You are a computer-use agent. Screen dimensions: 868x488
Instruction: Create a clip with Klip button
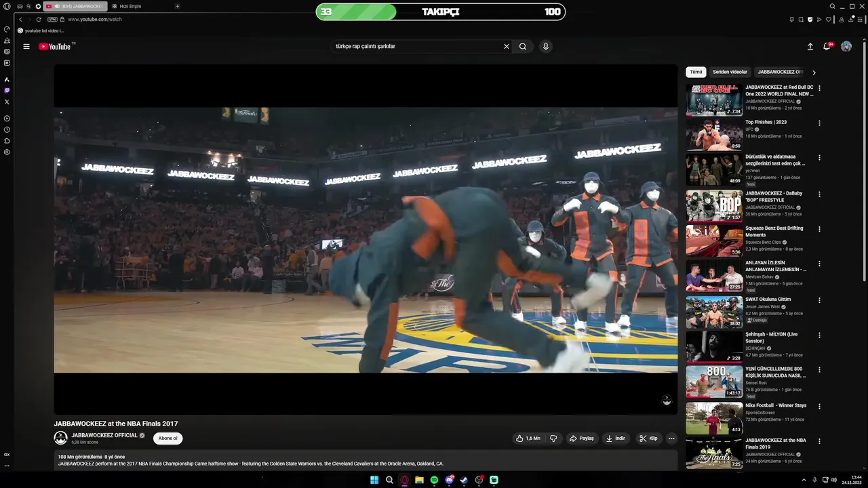[648, 439]
